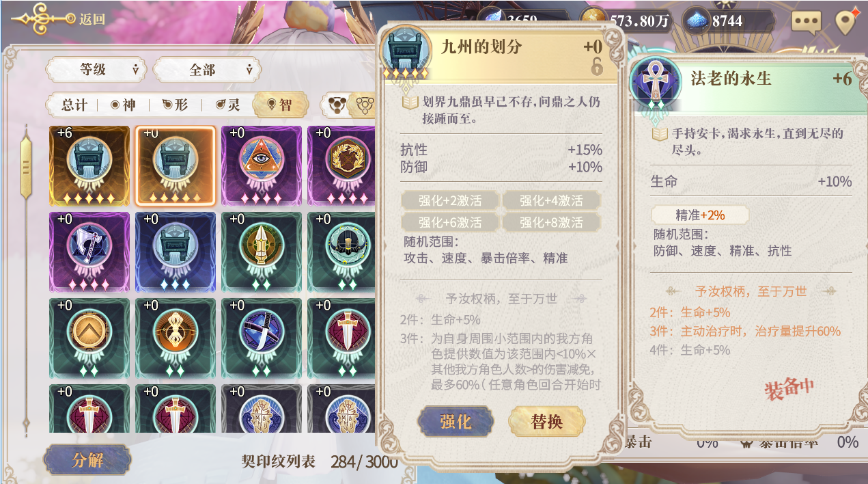Toggle the lock on 九州的划分
The image size is (868, 484).
pyautogui.click(x=596, y=67)
